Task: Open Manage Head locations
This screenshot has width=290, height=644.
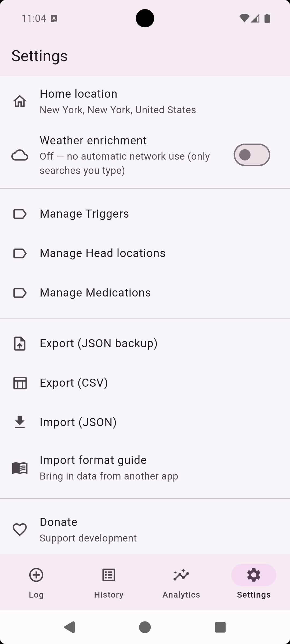Action: tap(145, 253)
